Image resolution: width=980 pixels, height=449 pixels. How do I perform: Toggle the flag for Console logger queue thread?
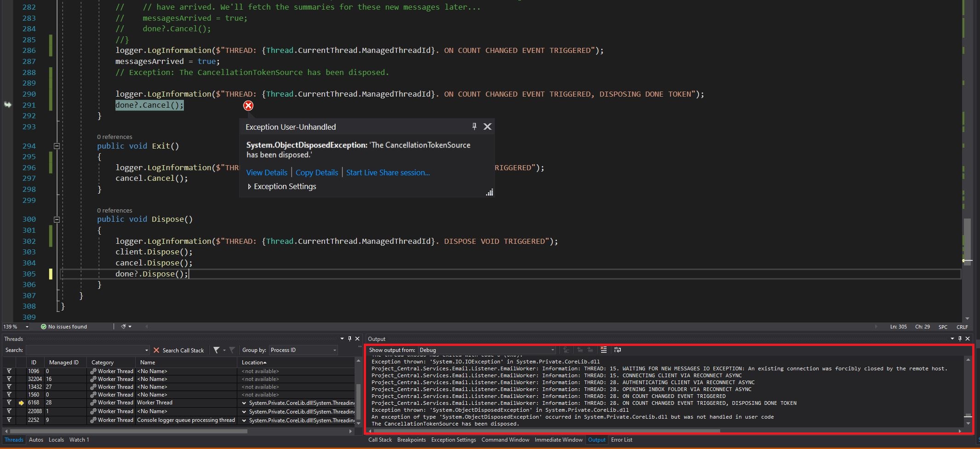pos(9,420)
